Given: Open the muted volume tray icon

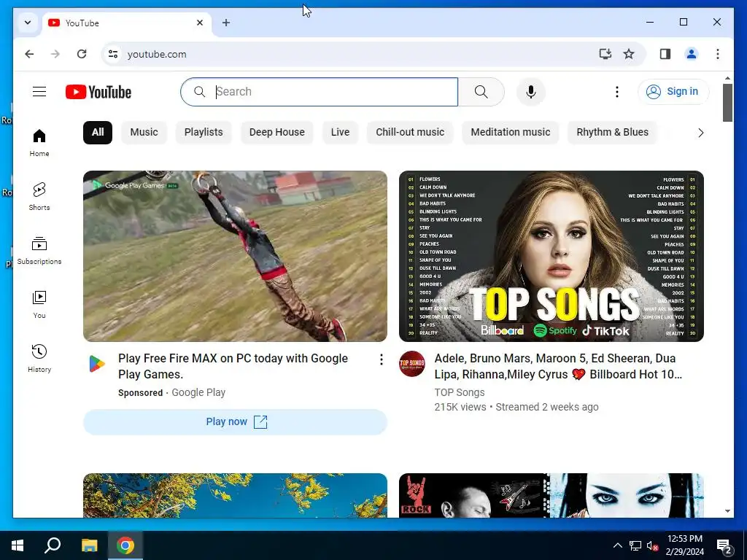Looking at the screenshot, I should coord(652,545).
